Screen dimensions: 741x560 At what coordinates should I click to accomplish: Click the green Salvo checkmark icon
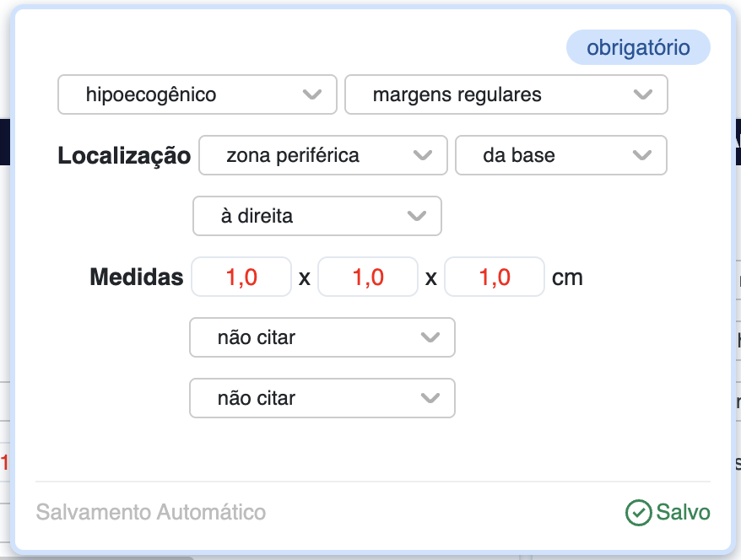coord(638,512)
